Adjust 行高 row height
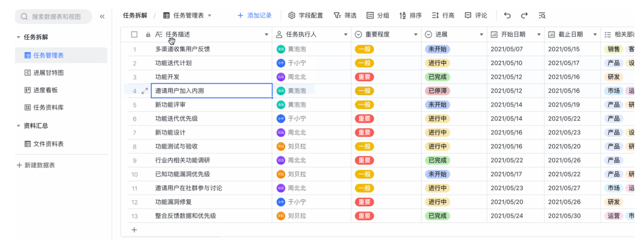The width and height of the screenshot is (644, 240). (443, 16)
